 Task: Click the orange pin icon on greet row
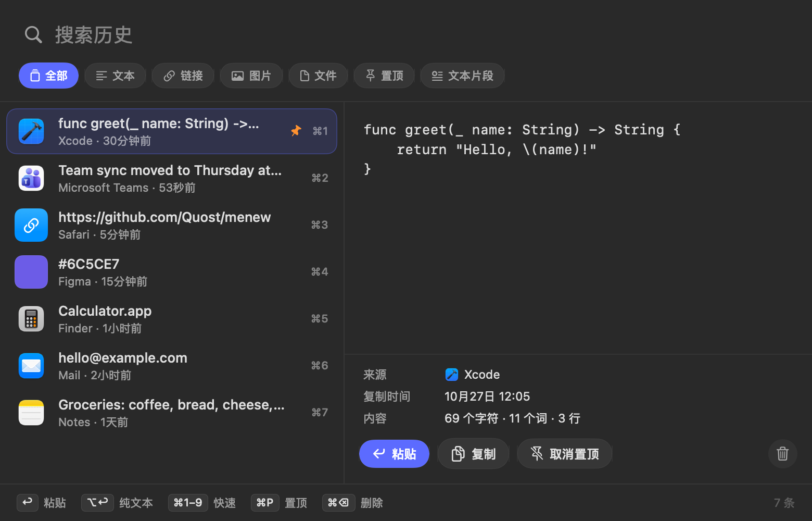tap(296, 130)
